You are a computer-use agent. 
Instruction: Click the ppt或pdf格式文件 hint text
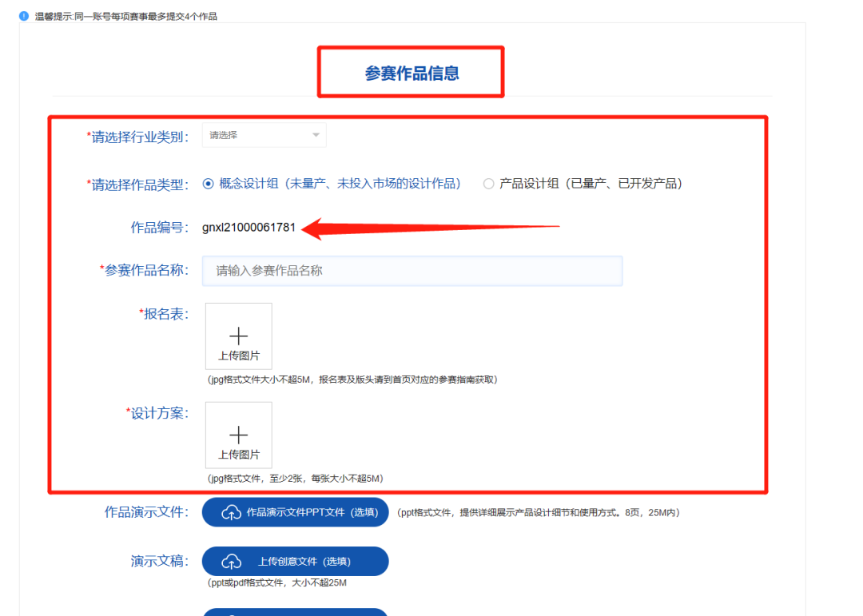pyautogui.click(x=276, y=583)
